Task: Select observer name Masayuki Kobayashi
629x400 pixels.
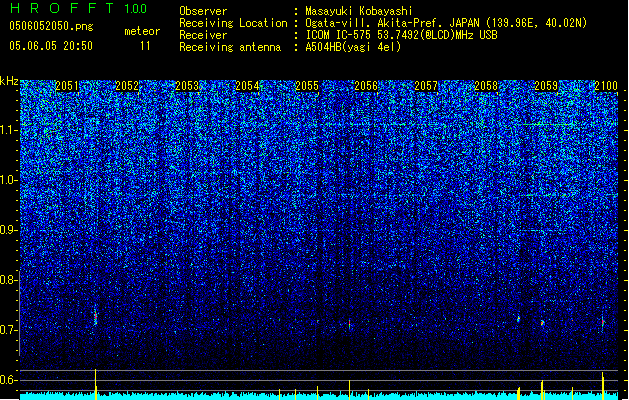Action: click(x=359, y=11)
